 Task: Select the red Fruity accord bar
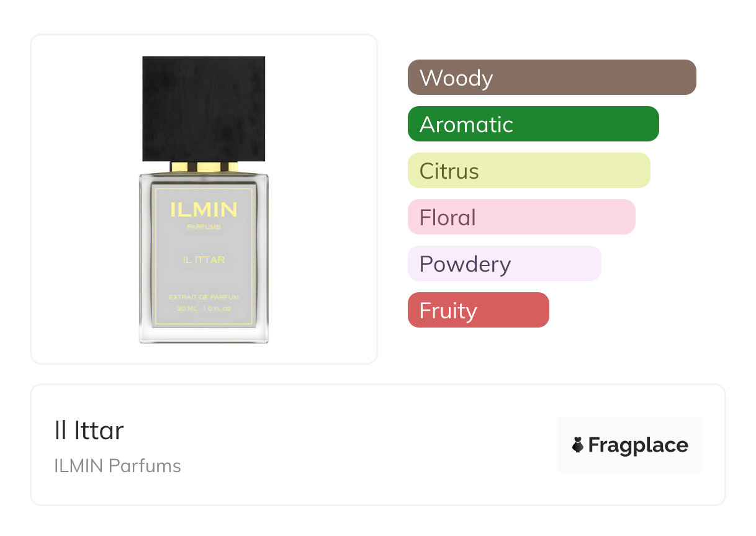[479, 310]
